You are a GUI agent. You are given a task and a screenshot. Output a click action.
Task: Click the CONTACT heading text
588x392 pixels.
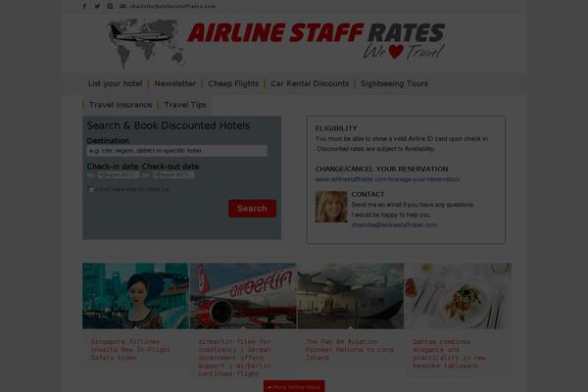(x=367, y=194)
